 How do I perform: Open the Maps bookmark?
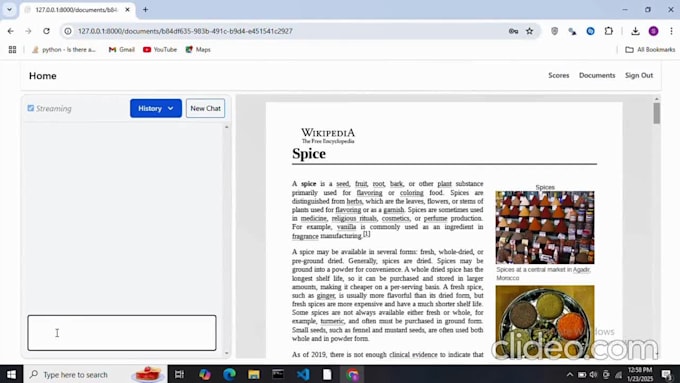198,50
